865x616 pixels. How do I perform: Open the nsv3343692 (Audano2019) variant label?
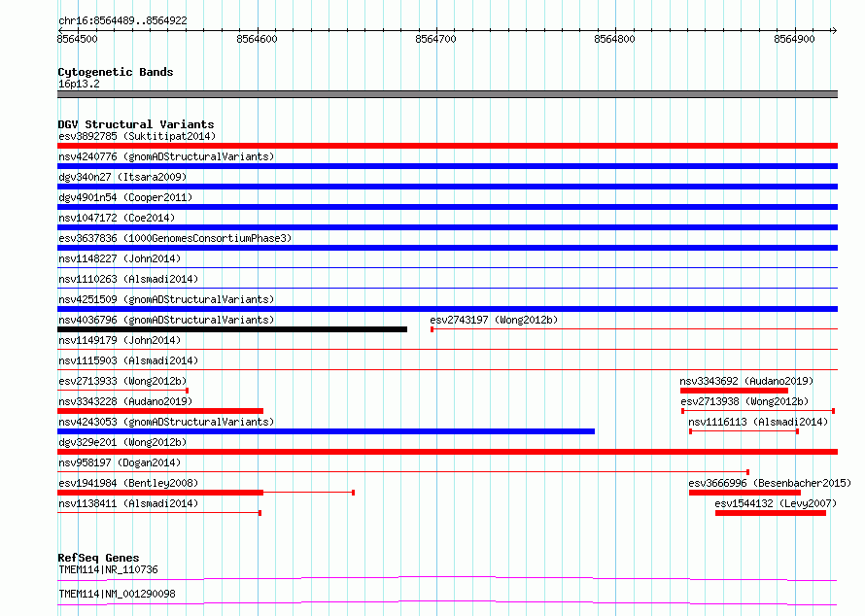(x=746, y=381)
